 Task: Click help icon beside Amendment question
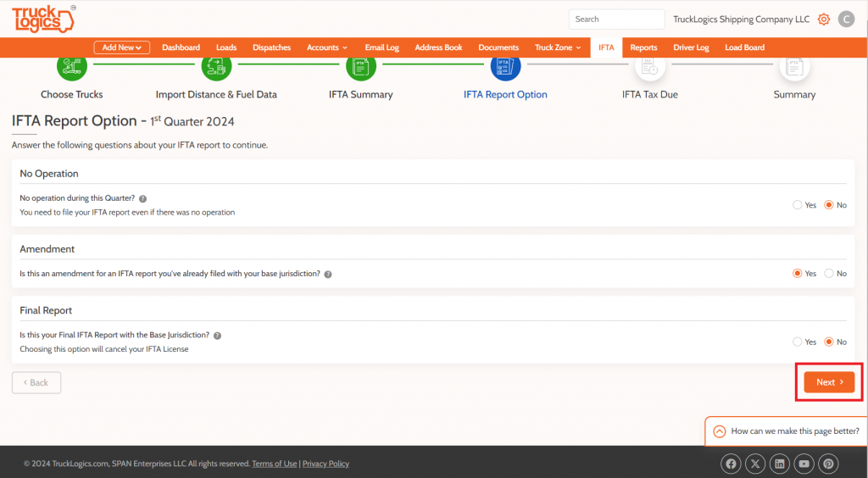(328, 275)
